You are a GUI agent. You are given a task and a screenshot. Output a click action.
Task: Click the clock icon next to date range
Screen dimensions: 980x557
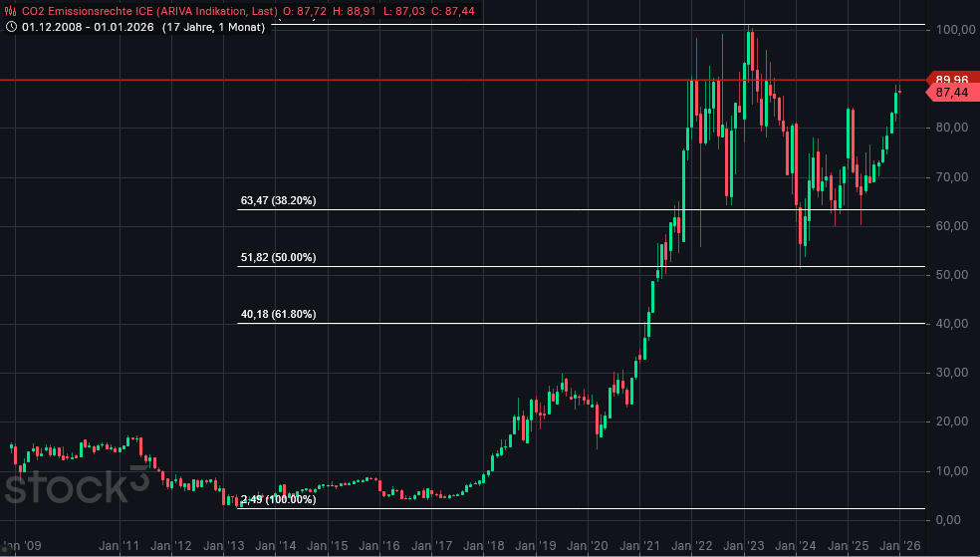(x=10, y=26)
